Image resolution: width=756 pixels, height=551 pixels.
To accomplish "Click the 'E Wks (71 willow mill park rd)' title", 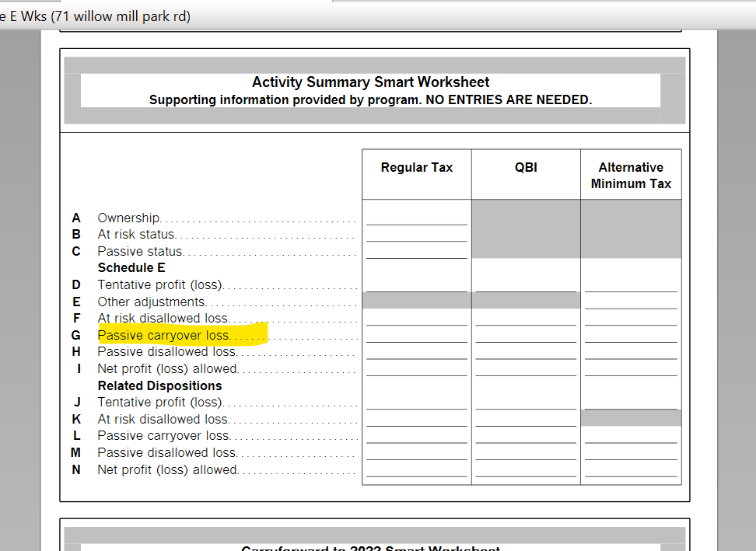I will click(96, 16).
